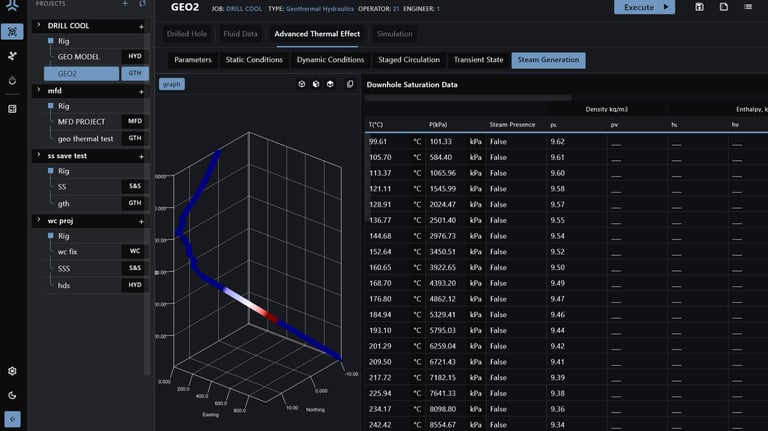This screenshot has height=431, width=768.
Task: Collapse the DRILL COOL project tree
Action: tap(39, 24)
